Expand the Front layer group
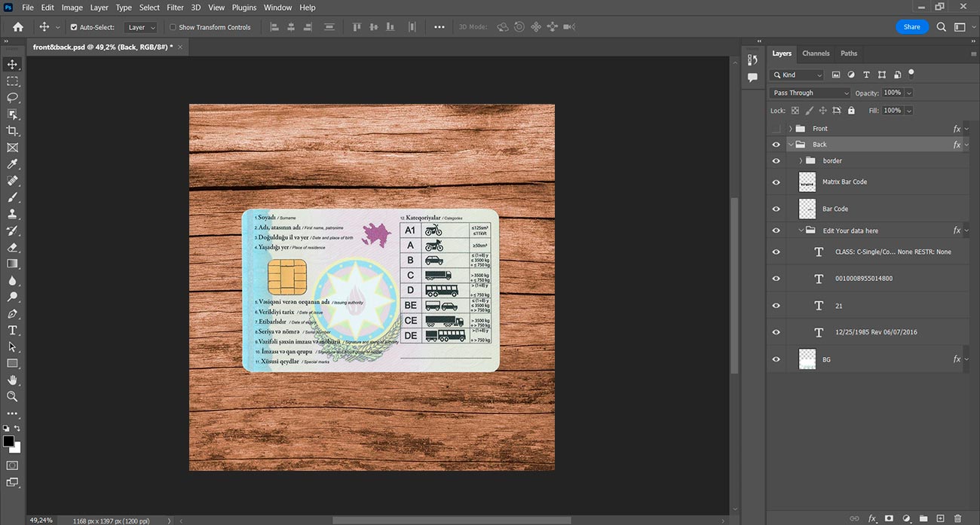 [x=790, y=129]
